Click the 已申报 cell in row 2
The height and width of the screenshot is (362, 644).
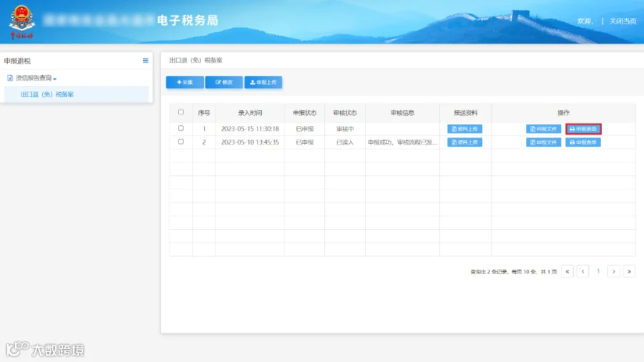tap(305, 142)
